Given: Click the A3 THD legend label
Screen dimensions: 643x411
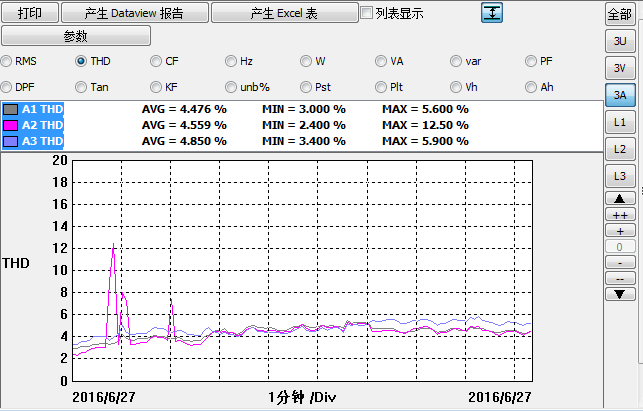Looking at the screenshot, I should [x=43, y=142].
